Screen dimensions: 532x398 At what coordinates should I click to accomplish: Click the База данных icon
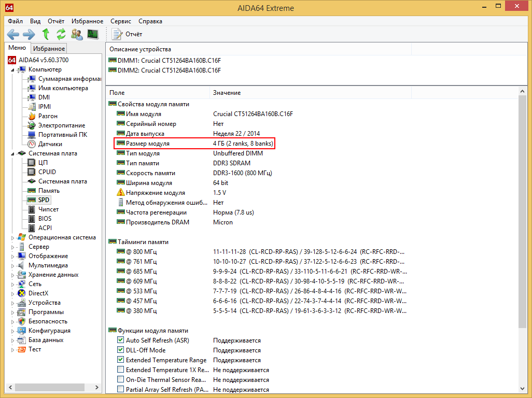[22, 340]
